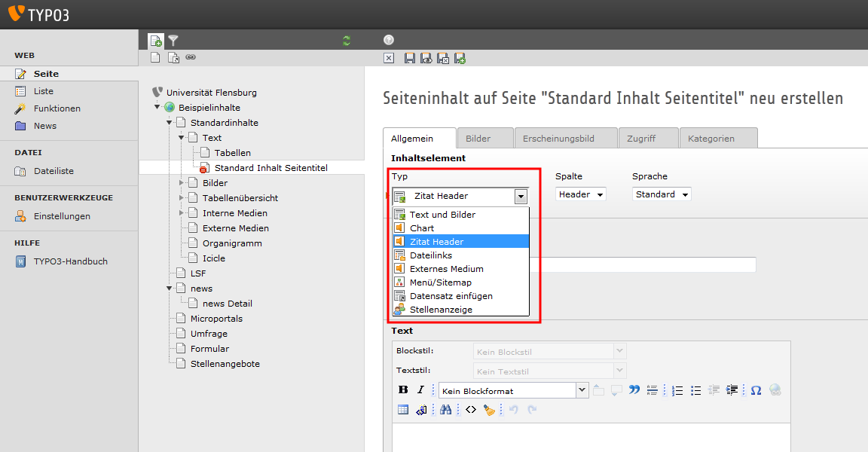Click the save and close document icon
This screenshot has width=868, height=452.
[x=443, y=58]
